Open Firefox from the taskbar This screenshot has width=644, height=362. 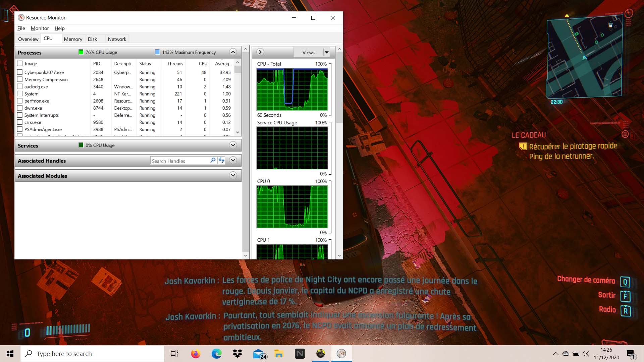[x=196, y=354]
